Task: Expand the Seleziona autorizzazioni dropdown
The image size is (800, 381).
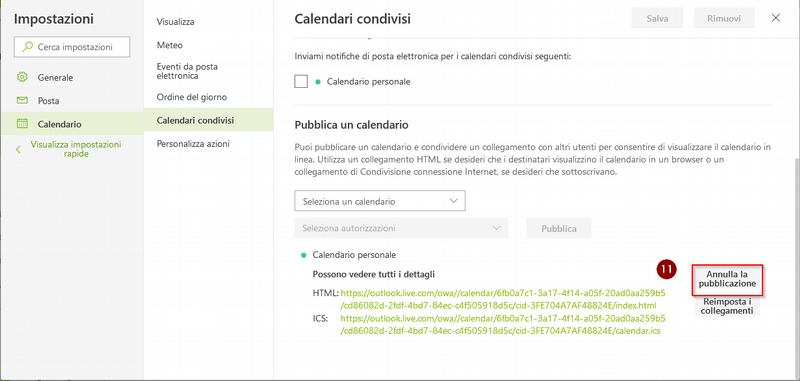Action: (401, 228)
